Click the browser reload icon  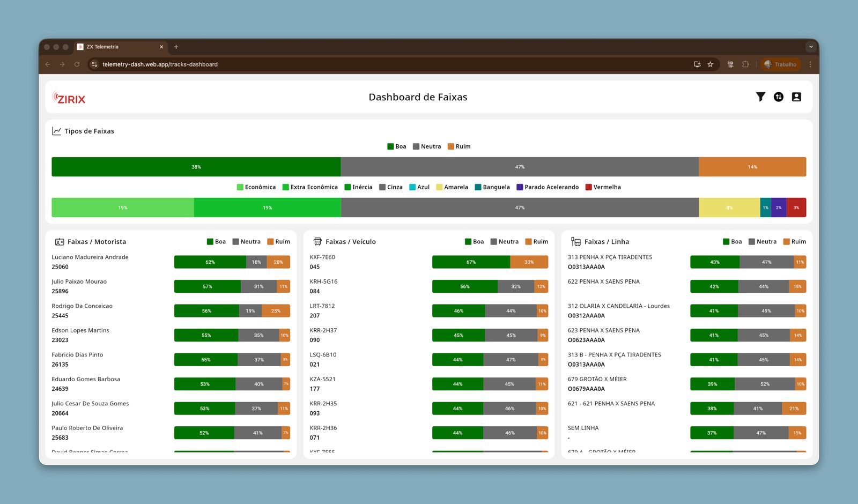[77, 64]
